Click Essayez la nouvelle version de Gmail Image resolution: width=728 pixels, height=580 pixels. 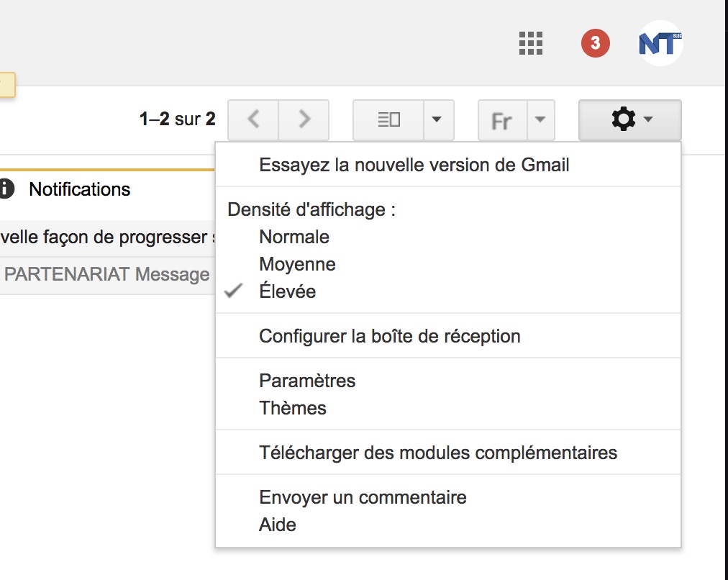415,164
